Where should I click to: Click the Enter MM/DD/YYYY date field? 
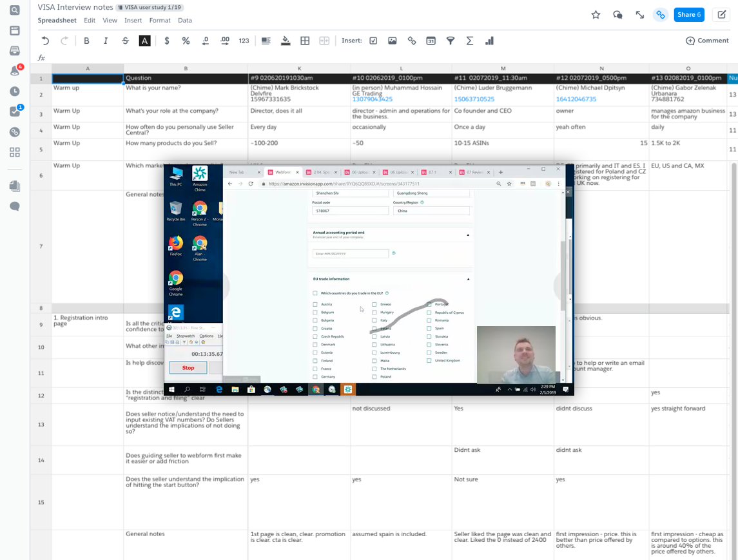pyautogui.click(x=351, y=254)
